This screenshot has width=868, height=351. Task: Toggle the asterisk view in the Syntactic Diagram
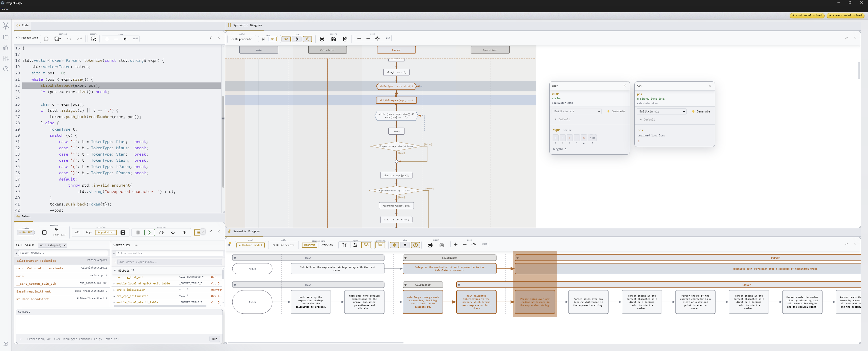pos(286,39)
